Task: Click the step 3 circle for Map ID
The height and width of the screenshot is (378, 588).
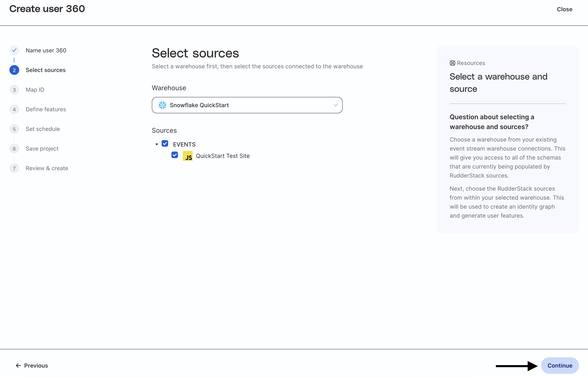Action: (14, 90)
